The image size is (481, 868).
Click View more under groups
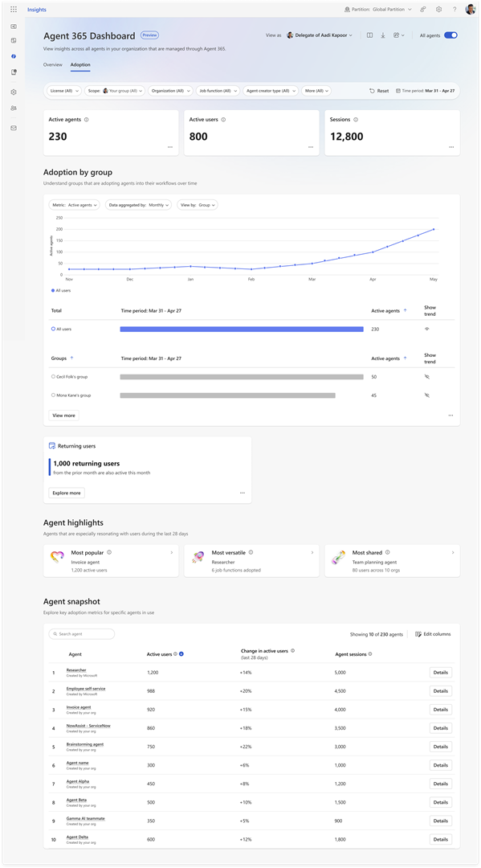pyautogui.click(x=64, y=416)
